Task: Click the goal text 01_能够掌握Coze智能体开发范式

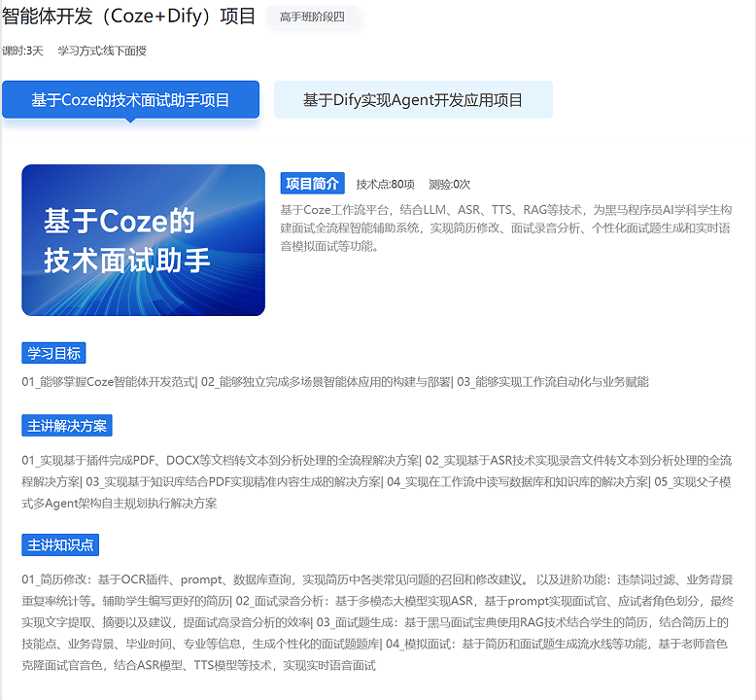Action: coord(109,382)
